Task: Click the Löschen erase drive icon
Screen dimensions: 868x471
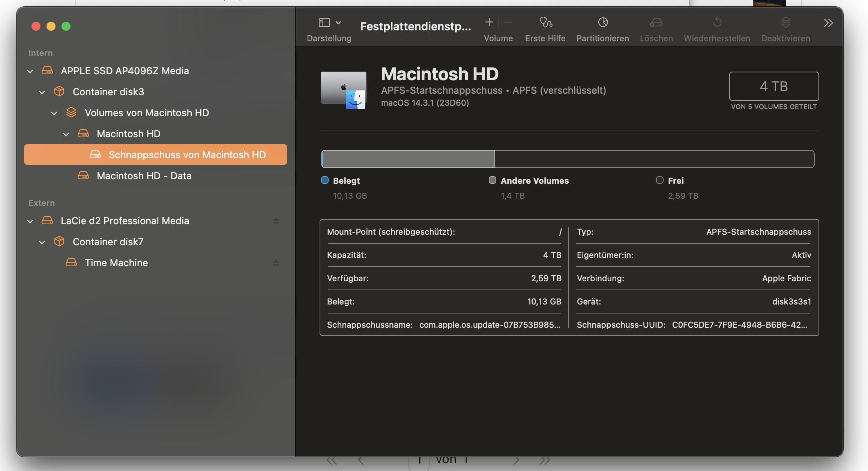Action: point(656,23)
